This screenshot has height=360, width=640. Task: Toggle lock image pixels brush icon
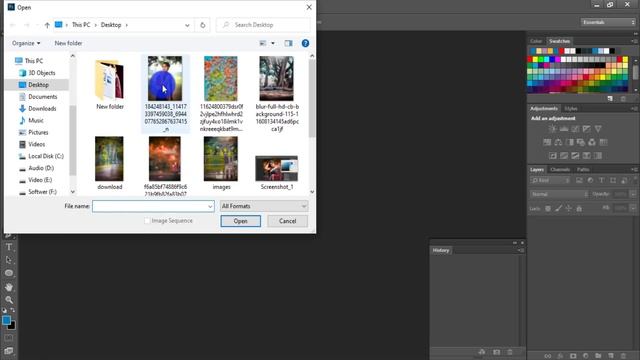(x=558, y=209)
